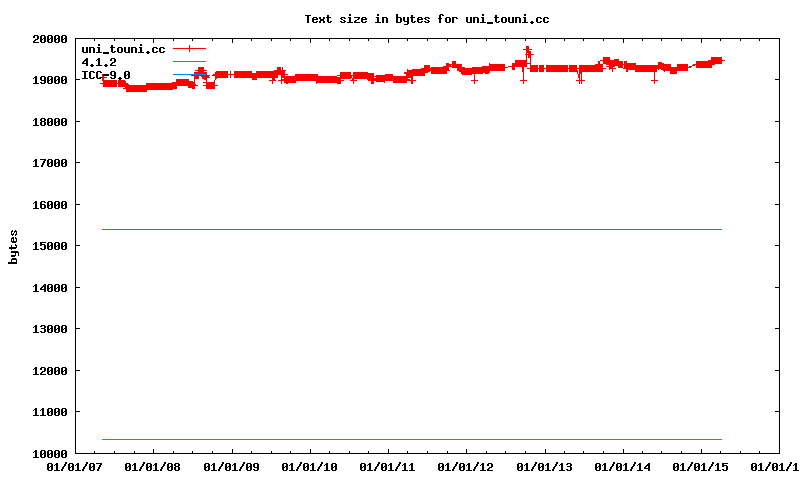
Task: Click the red legend line sample
Action: [x=189, y=48]
